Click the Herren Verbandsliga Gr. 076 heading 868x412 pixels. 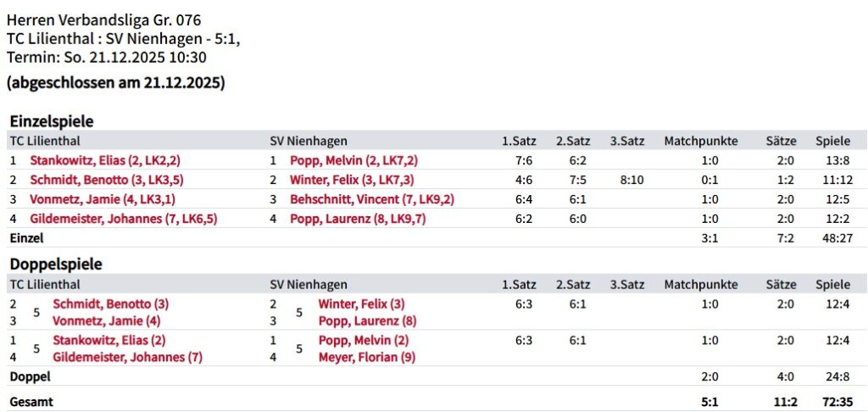pos(103,19)
